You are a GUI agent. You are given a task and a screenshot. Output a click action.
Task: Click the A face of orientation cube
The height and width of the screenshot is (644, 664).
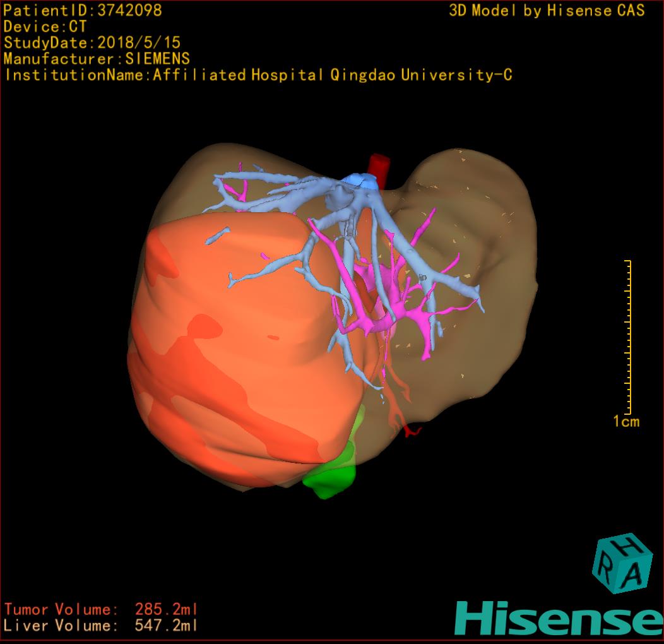pyautogui.click(x=635, y=573)
